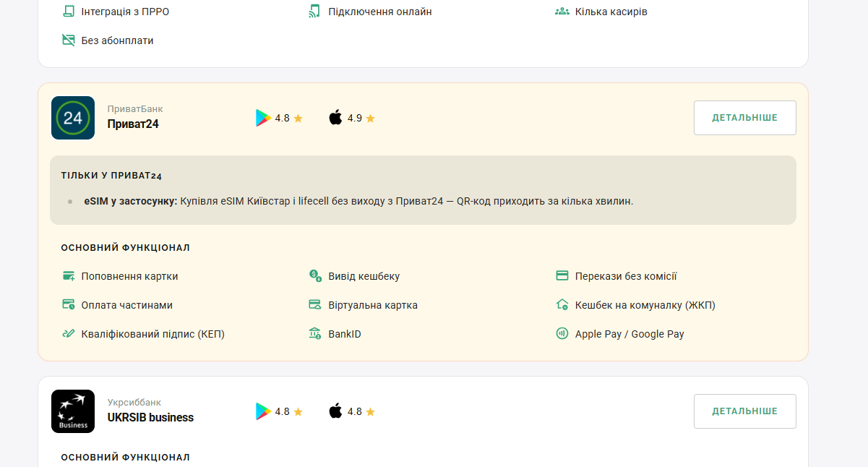Image resolution: width=868 pixels, height=467 pixels.
Task: Click the Перекази без комісії card icon
Action: [x=562, y=276]
